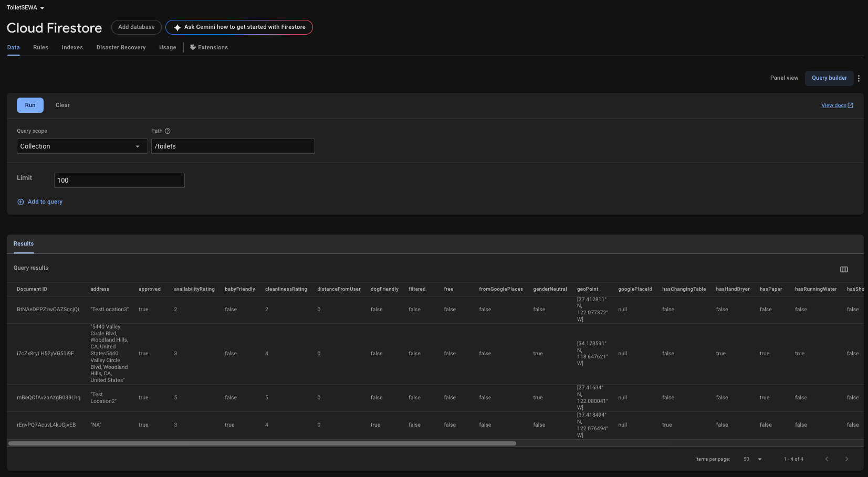
Task: Click the geoPoint column header
Action: tap(588, 289)
